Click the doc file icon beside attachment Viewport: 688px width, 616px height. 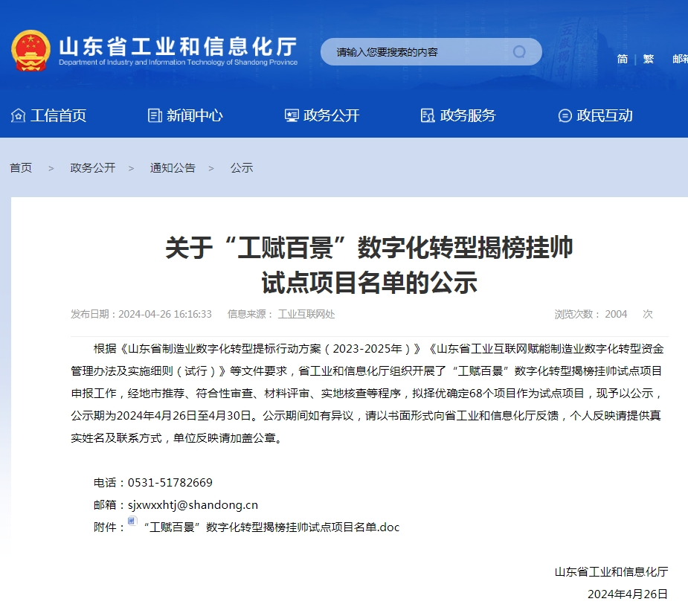coord(132,522)
